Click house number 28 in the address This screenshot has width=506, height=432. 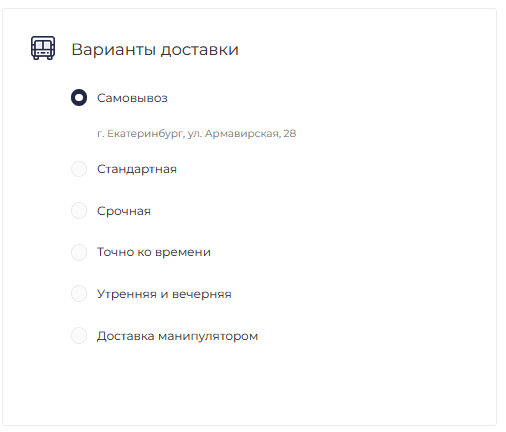(x=290, y=133)
